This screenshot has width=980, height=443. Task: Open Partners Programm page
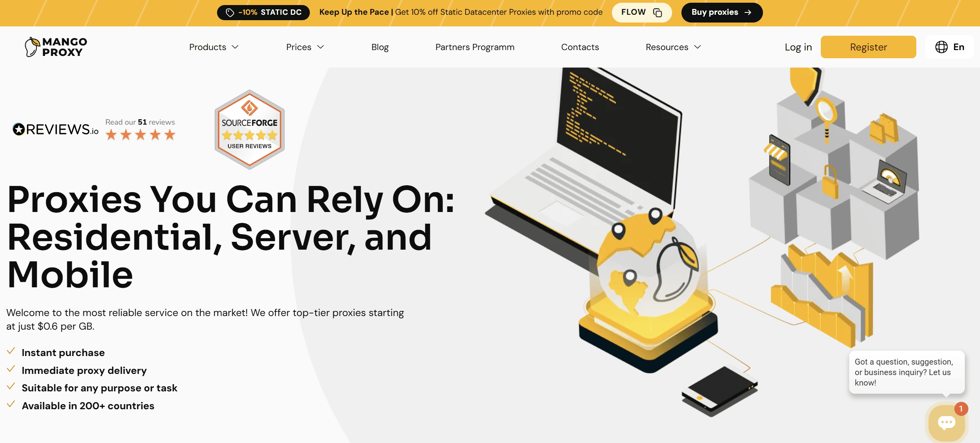point(475,47)
